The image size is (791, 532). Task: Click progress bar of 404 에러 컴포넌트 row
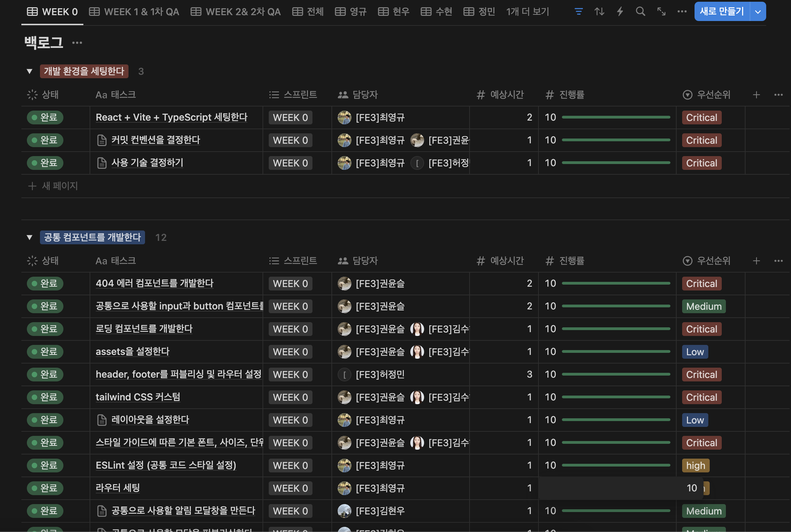click(x=616, y=283)
